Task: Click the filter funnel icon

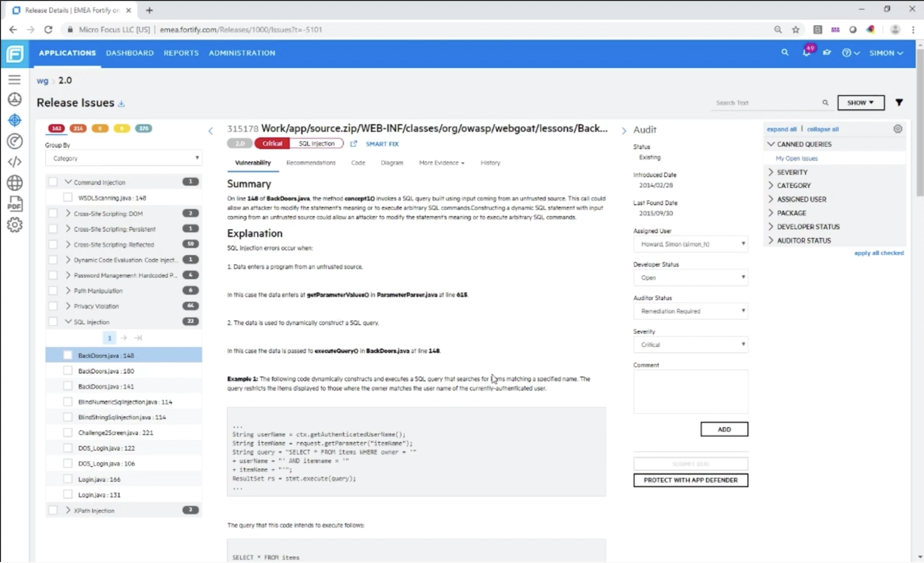Action: click(x=899, y=103)
